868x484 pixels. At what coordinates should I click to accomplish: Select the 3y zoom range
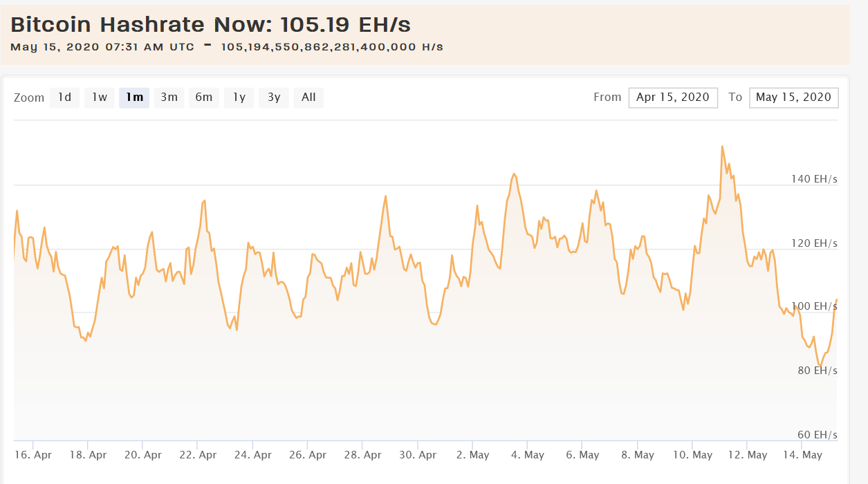[x=273, y=97]
